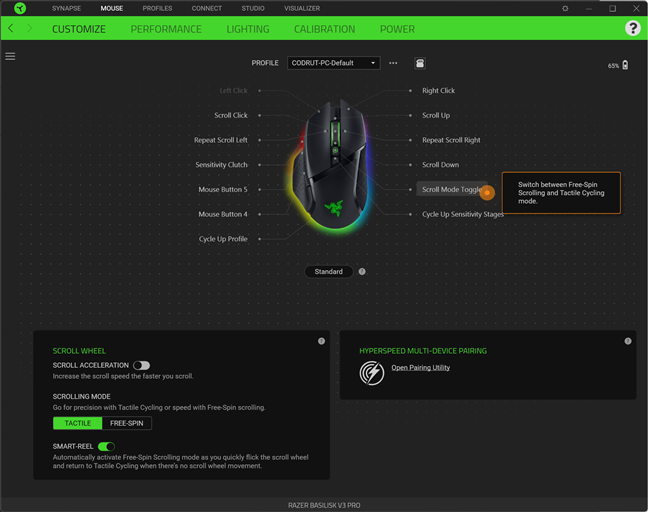Select the MOUSE menu
The image size is (648, 512).
112,8
